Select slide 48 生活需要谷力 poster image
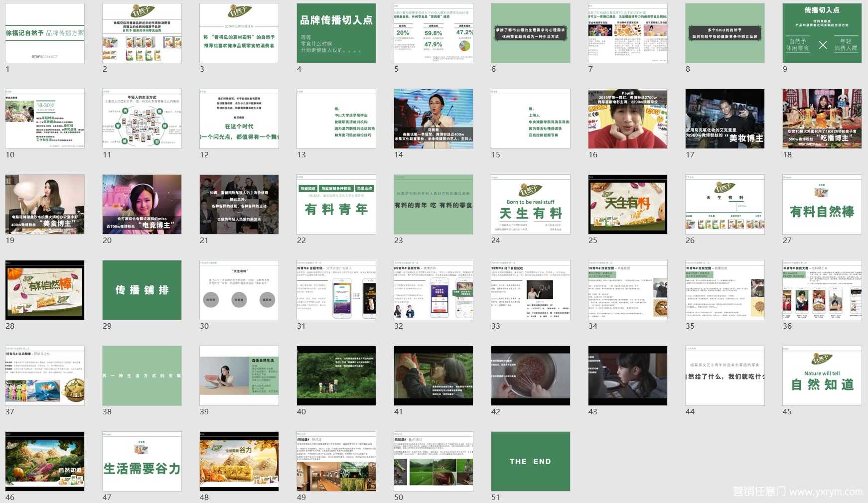This screenshot has height=503, width=868. [x=239, y=461]
